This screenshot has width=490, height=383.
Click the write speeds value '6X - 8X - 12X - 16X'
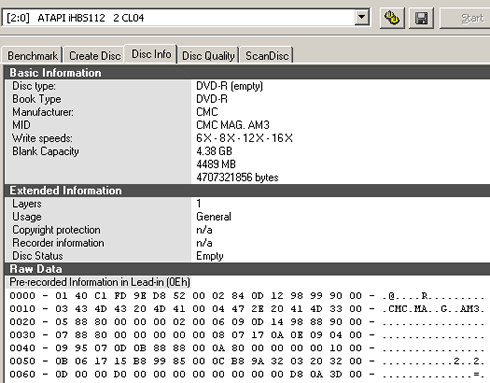244,138
